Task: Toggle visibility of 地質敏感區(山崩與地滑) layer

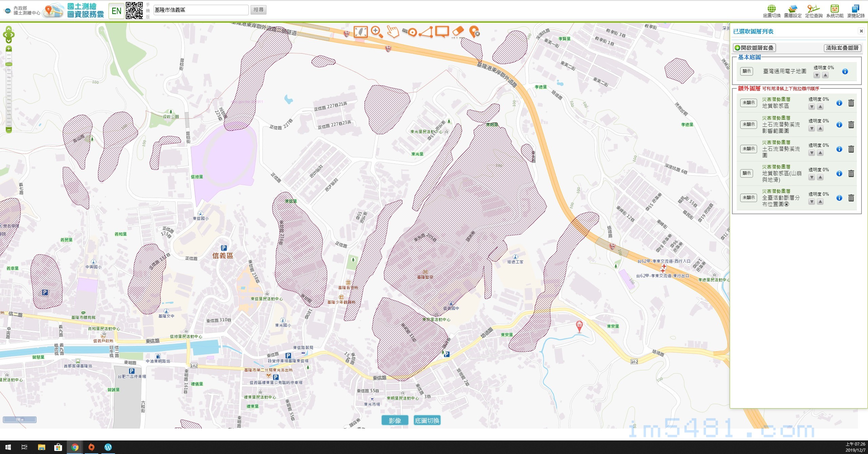Action: point(747,173)
